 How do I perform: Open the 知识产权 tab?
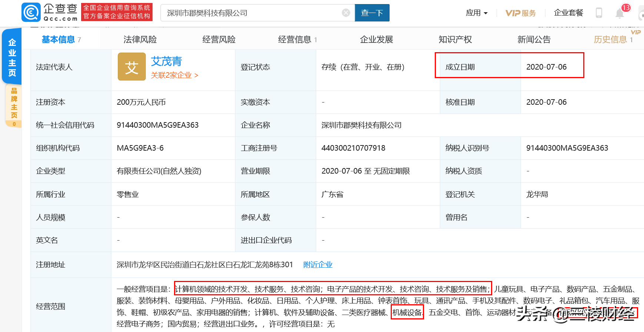[455, 40]
